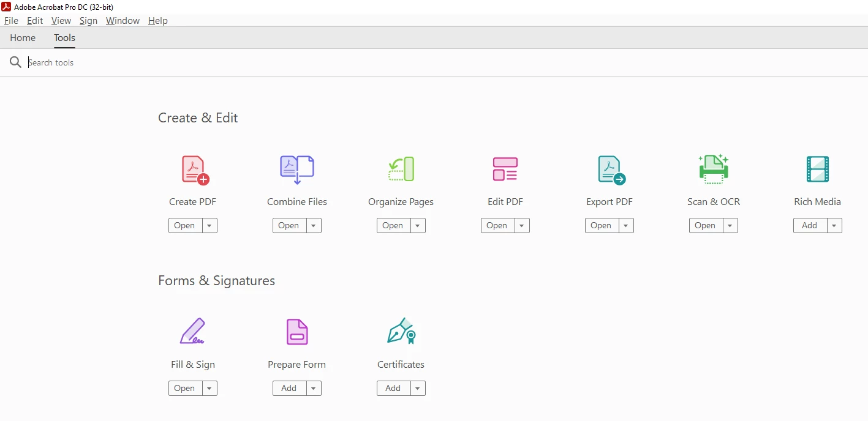
Task: Click the Prepare Form label text
Action: point(296,365)
